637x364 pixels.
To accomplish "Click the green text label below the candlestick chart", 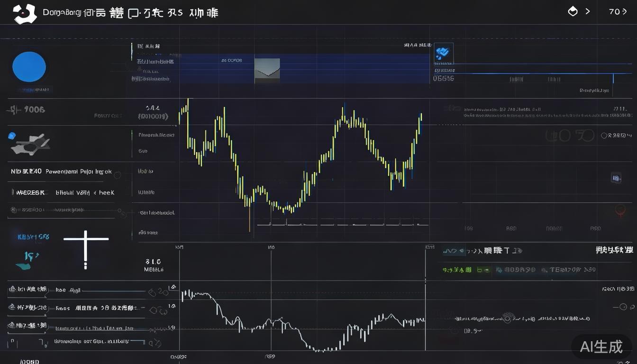I will [457, 270].
